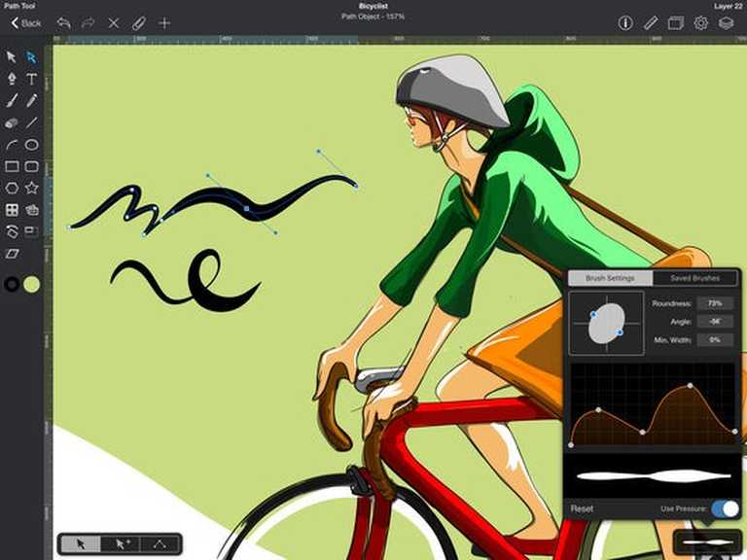
Task: Click the Layer 22 label
Action: (x=728, y=6)
